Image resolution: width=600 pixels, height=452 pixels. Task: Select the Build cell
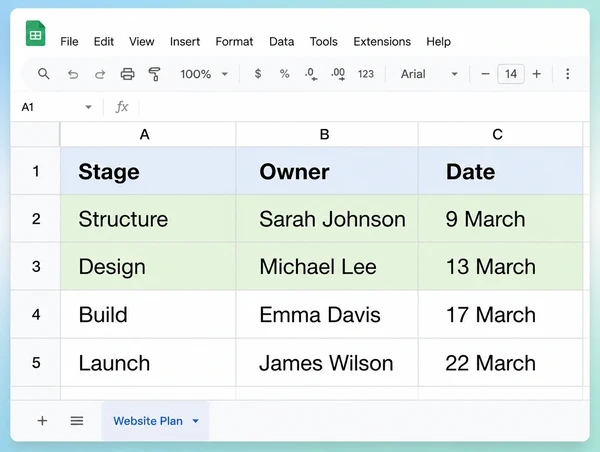tap(148, 315)
